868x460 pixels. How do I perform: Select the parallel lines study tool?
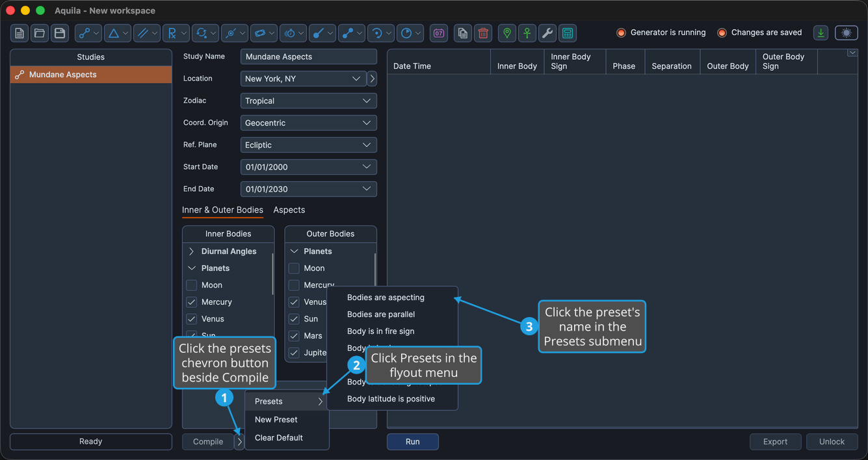pos(147,33)
